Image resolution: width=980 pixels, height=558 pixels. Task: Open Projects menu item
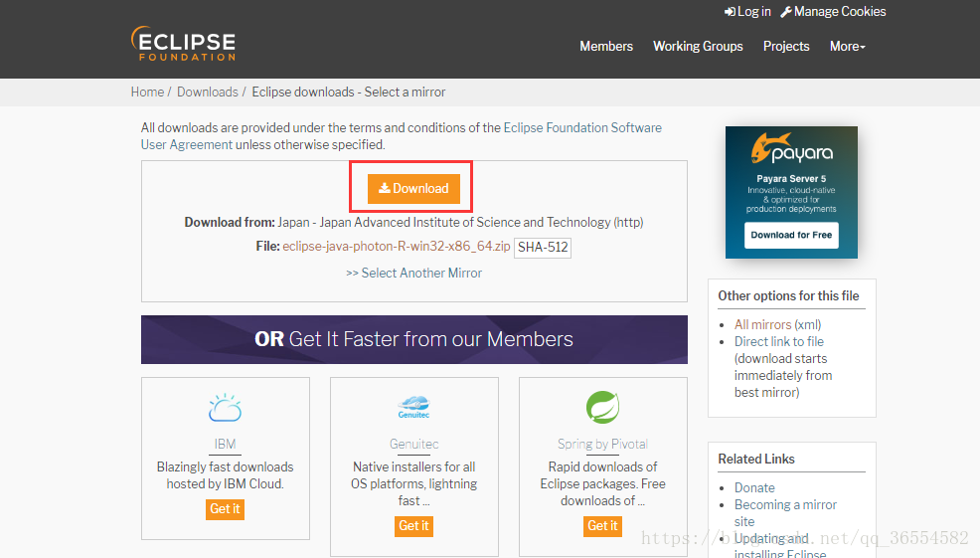[786, 47]
